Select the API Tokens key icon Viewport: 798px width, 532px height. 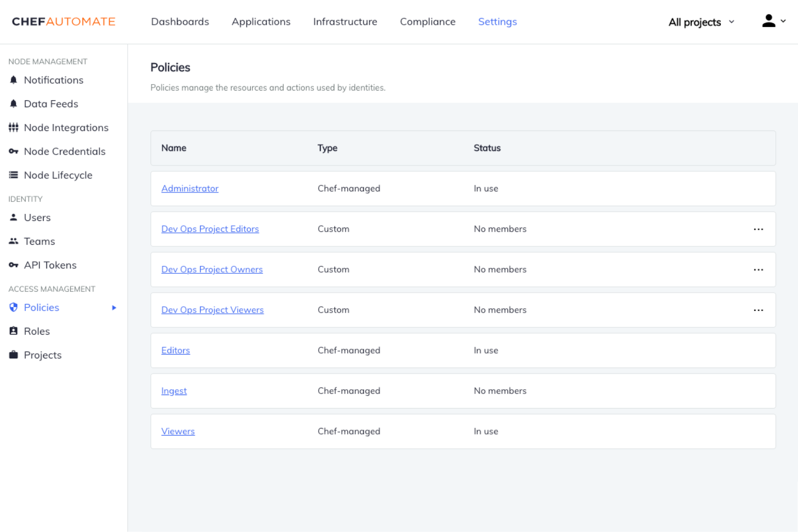(x=13, y=265)
